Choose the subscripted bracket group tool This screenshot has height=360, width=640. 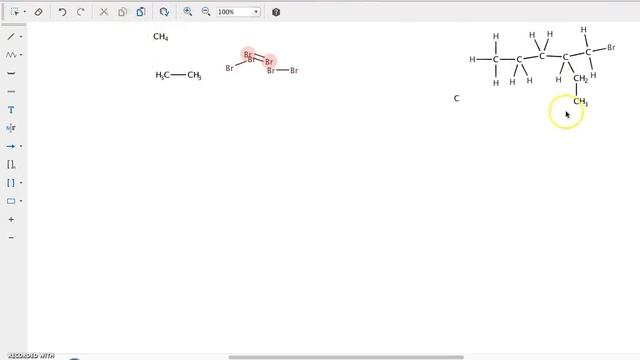[11, 164]
